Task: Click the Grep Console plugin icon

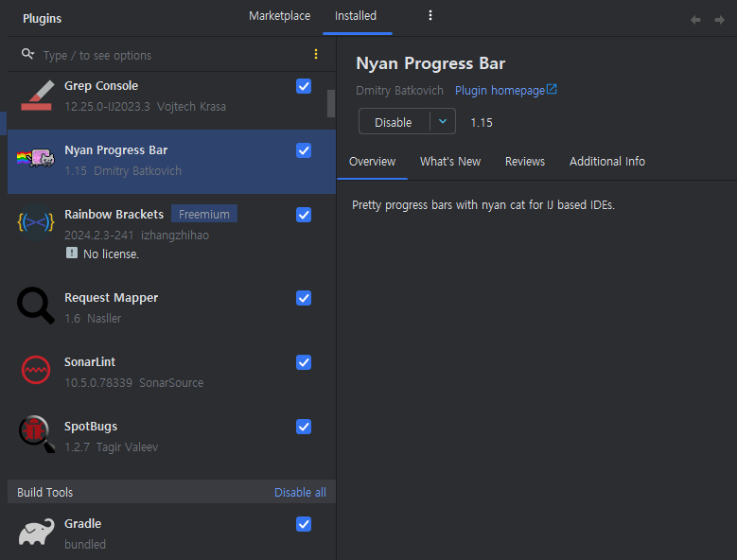Action: click(36, 96)
